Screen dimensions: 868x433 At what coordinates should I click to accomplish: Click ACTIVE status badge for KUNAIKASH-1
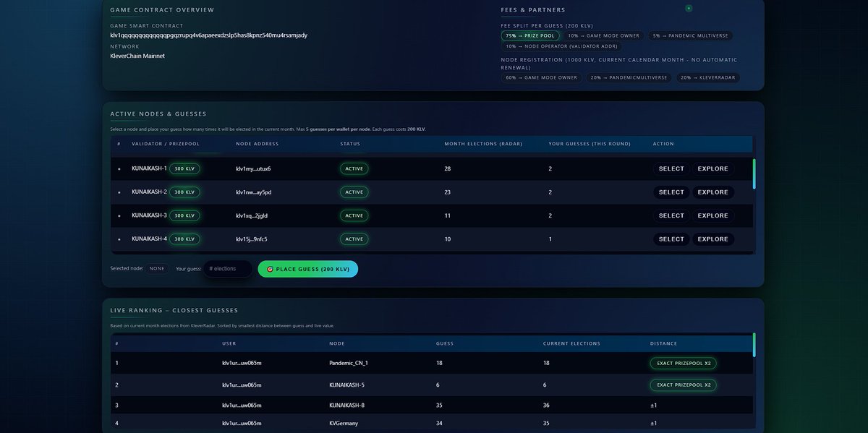(x=354, y=169)
